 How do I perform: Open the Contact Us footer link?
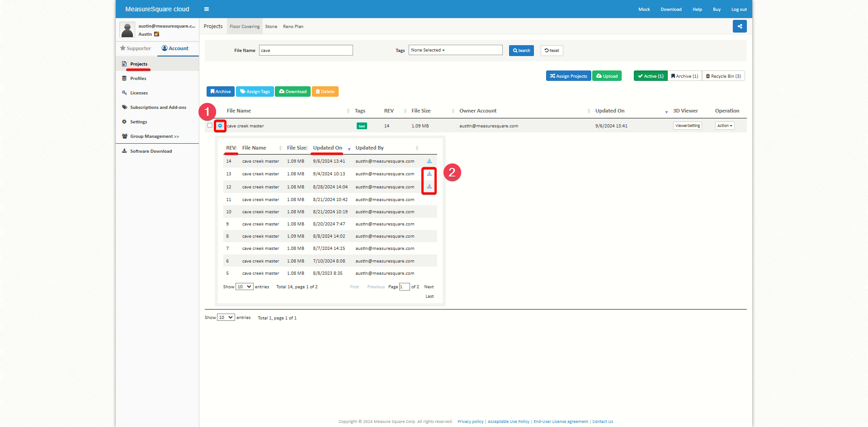click(x=603, y=422)
